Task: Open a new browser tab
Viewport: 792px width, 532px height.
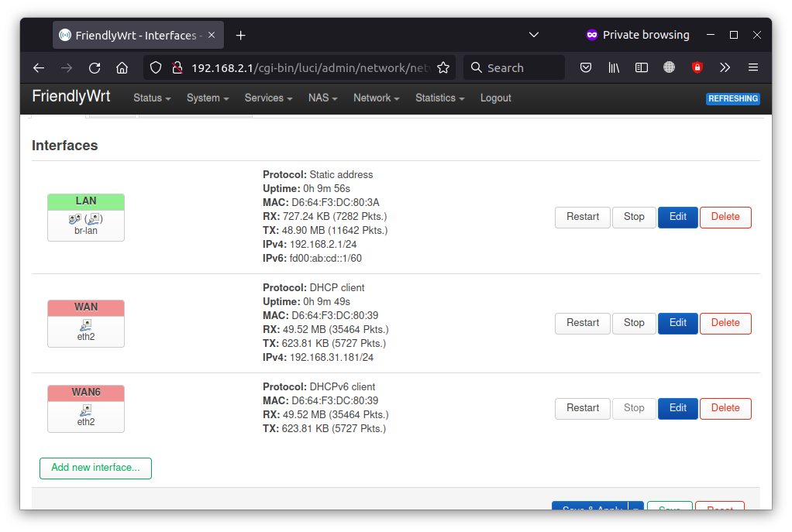Action: coord(241,36)
